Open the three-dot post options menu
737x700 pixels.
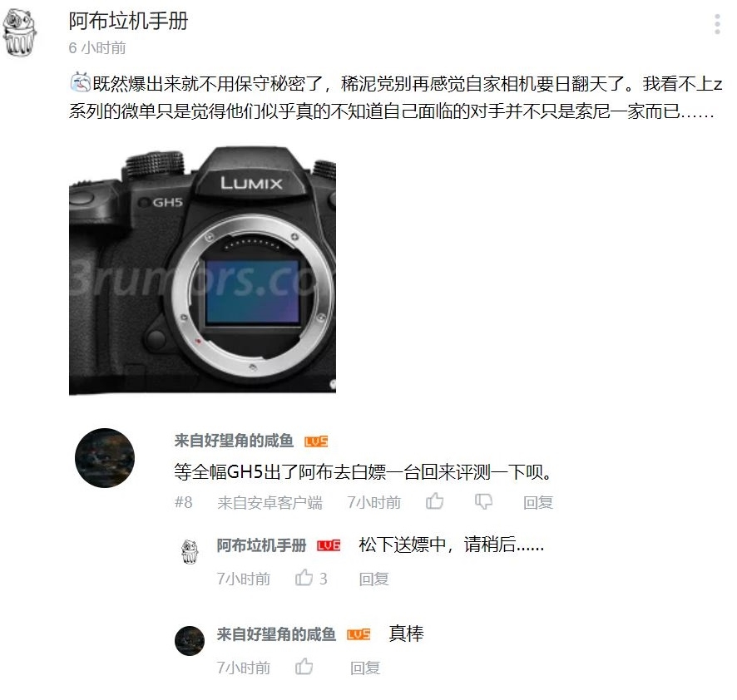717,24
